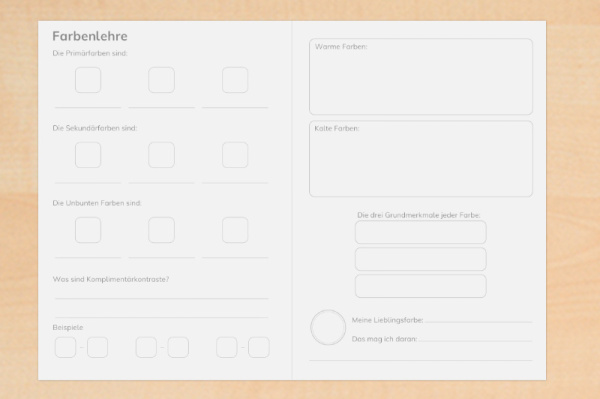The image size is (600, 399).
Task: Click the name line under the first Primärfarben box
Action: [88, 107]
